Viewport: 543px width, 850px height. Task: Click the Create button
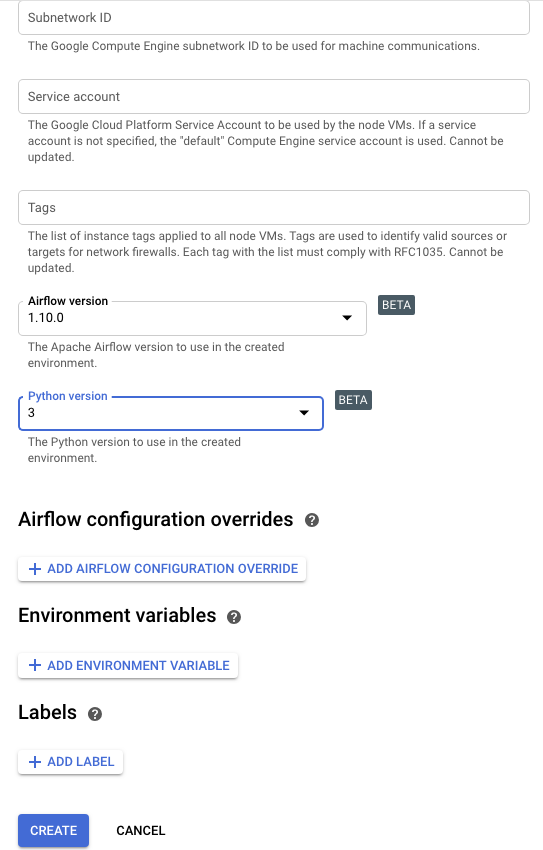coord(54,830)
